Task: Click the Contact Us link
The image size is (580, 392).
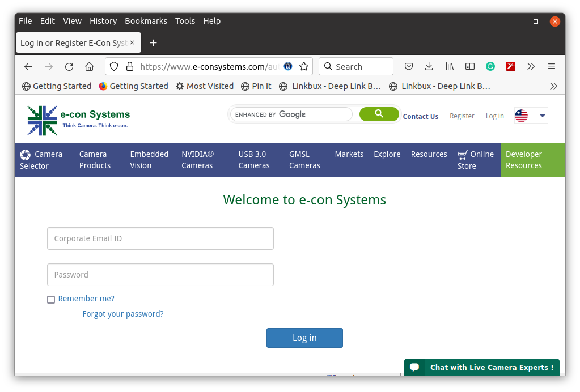Action: point(421,116)
